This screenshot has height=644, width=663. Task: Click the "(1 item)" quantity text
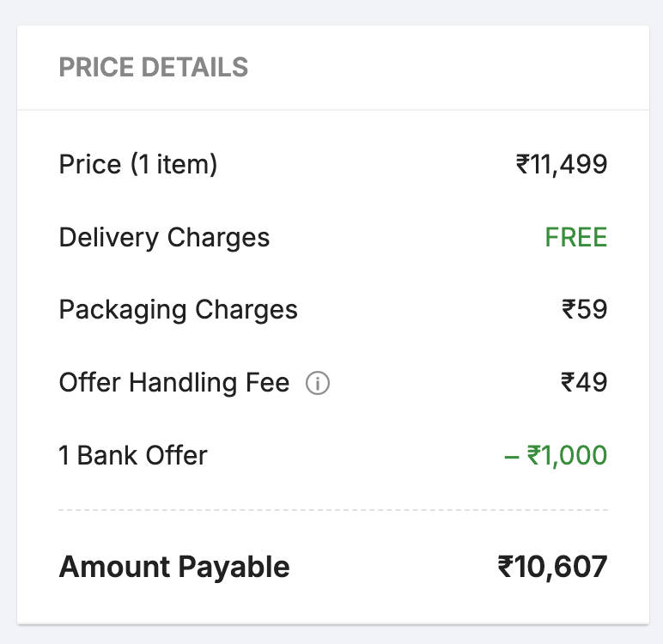[x=173, y=164]
